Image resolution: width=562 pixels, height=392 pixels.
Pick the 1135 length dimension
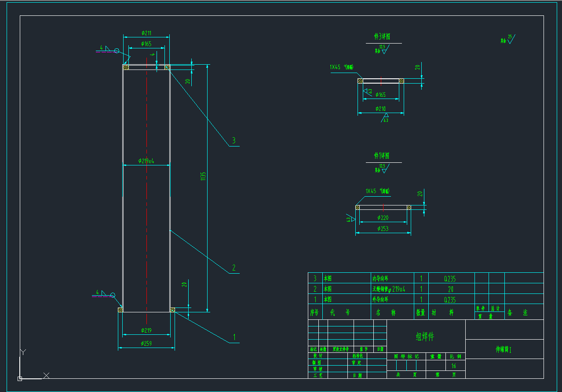point(203,176)
